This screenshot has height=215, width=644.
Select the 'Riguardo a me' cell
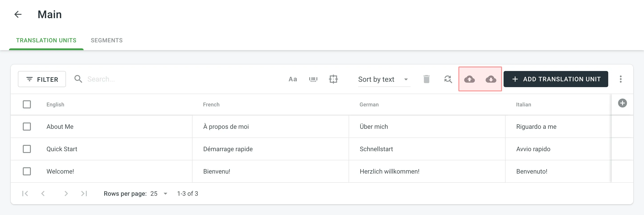coord(558,127)
